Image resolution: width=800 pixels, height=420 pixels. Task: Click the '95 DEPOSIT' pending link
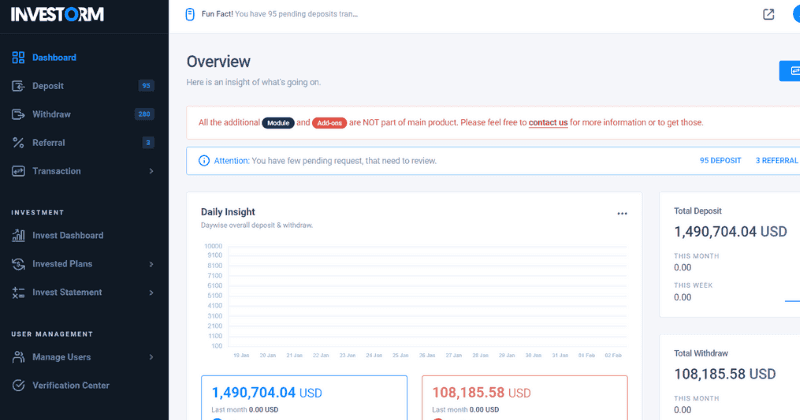click(720, 160)
